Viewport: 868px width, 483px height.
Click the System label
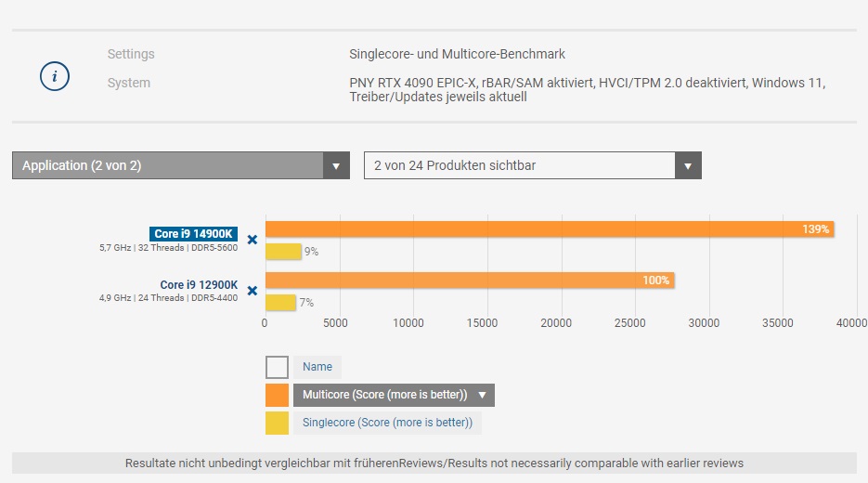128,83
